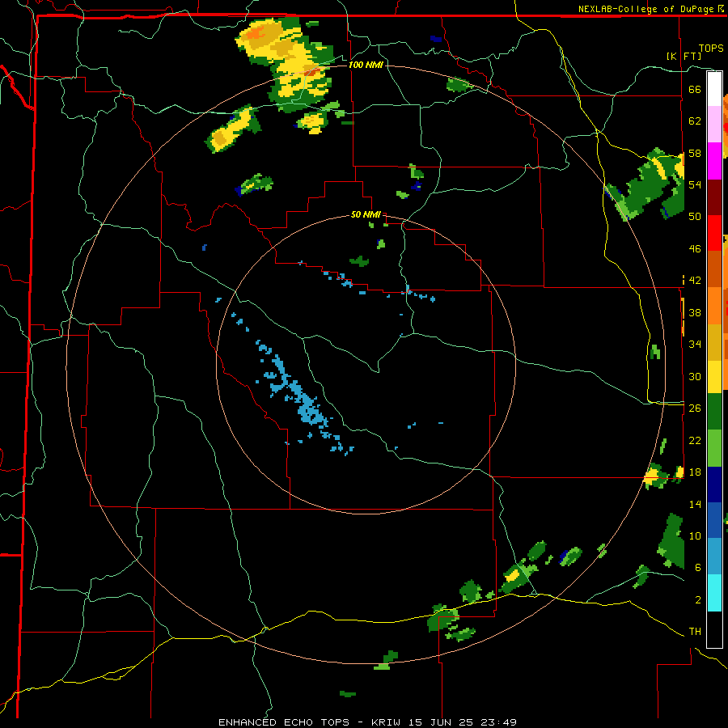Click the legend value "10"

695,535
